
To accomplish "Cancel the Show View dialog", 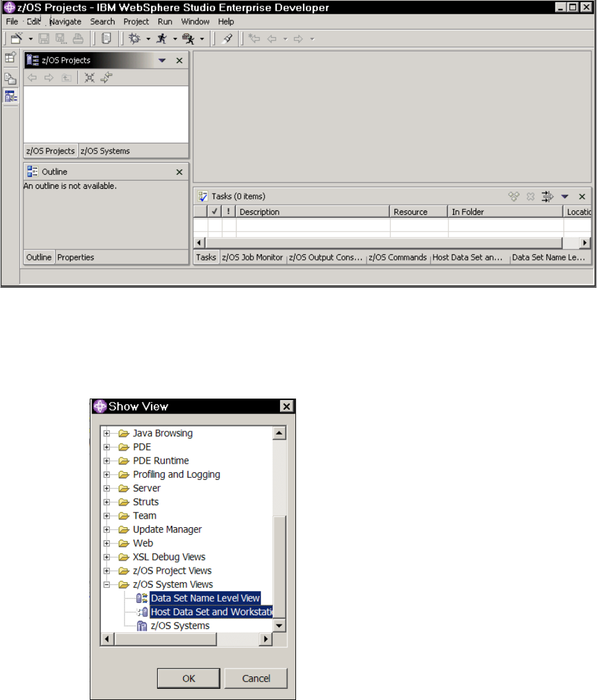I will 256,678.
